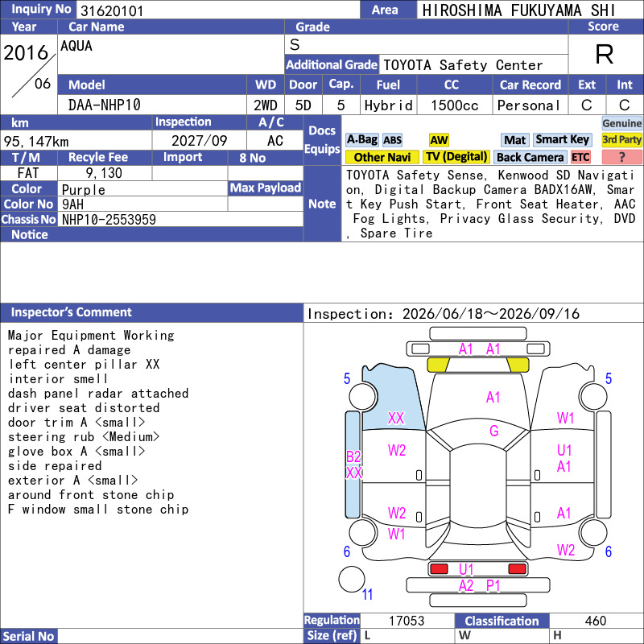Click the A-Bag equipment badge
This screenshot has width=644, height=644.
pos(361,140)
